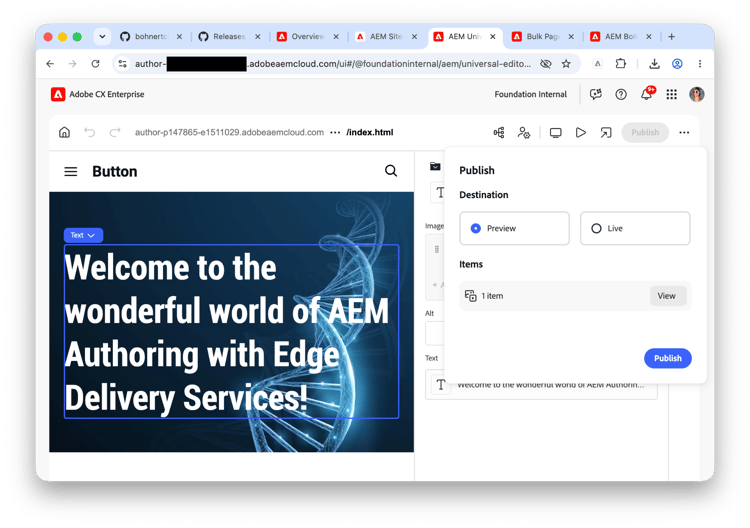Click the undo arrow in editor toolbar
Screen dimensions: 750x528
click(x=89, y=132)
